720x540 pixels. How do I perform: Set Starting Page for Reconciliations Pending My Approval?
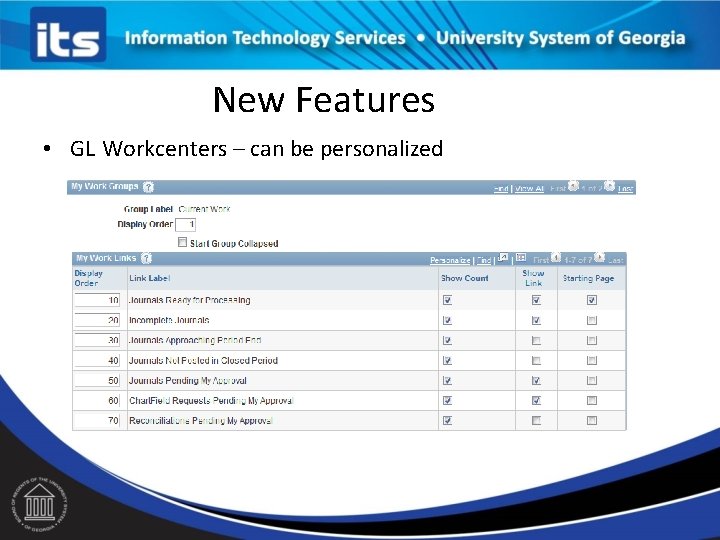coord(592,420)
